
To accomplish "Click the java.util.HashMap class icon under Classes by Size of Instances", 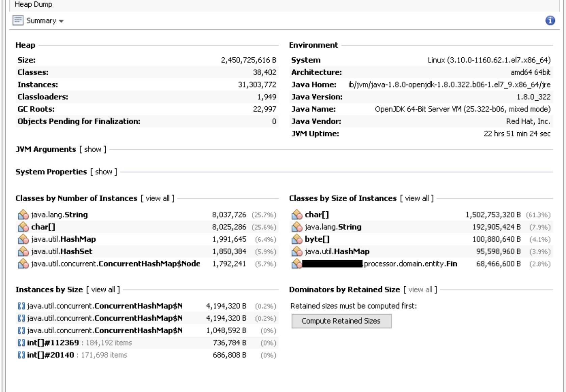I will 297,252.
